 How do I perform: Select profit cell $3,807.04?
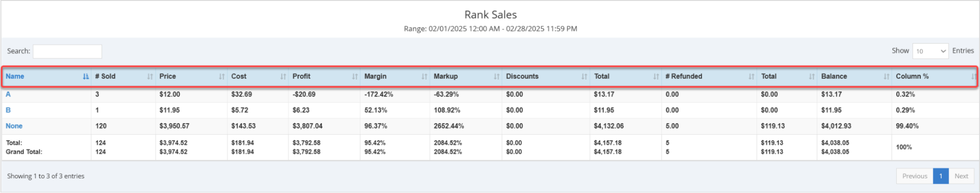(307, 126)
